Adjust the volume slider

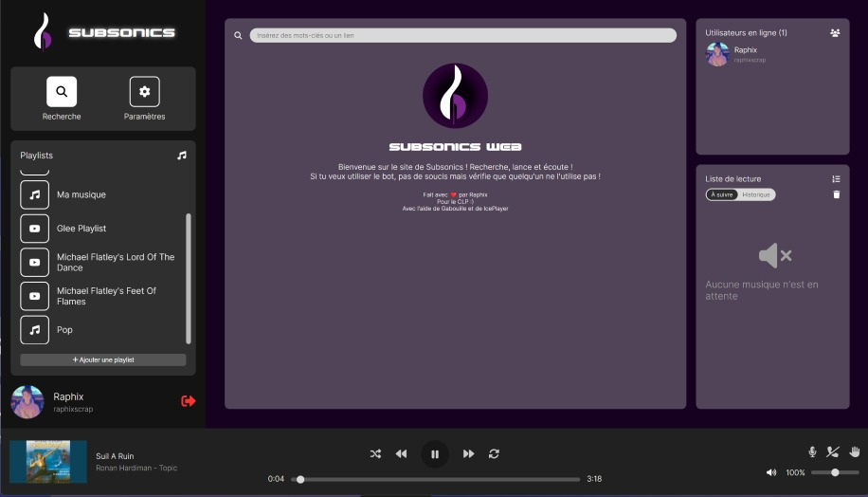coord(835,472)
